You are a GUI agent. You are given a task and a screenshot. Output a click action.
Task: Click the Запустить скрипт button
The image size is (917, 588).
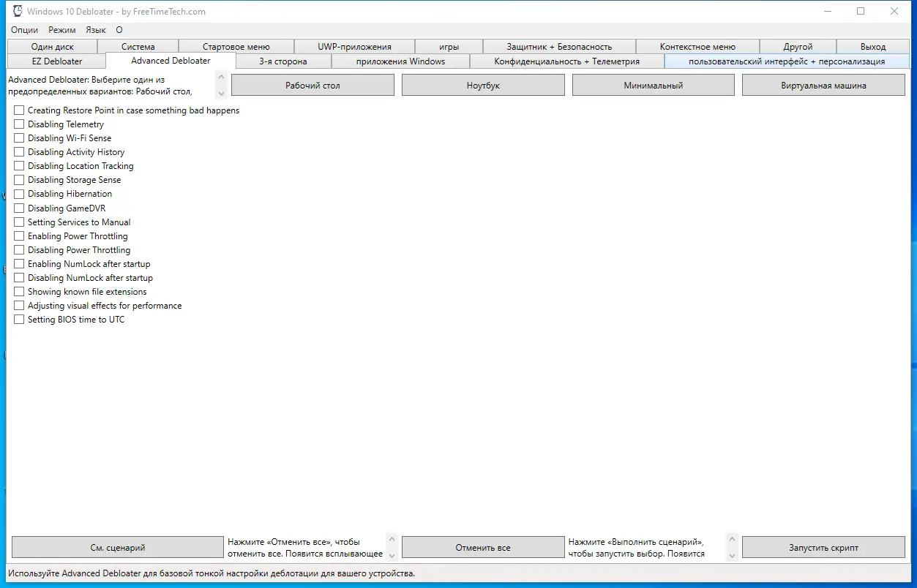click(x=823, y=547)
